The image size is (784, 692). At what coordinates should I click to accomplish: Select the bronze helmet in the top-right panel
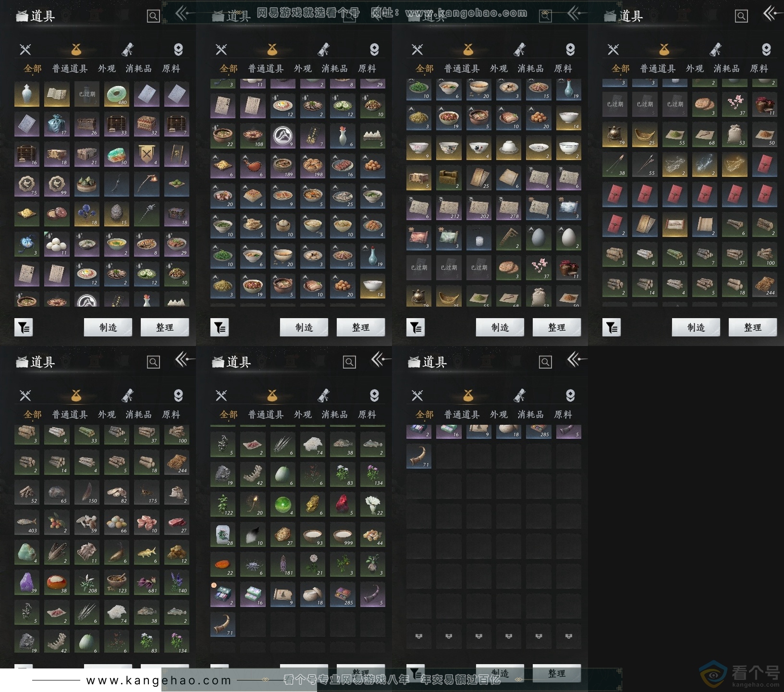[615, 134]
